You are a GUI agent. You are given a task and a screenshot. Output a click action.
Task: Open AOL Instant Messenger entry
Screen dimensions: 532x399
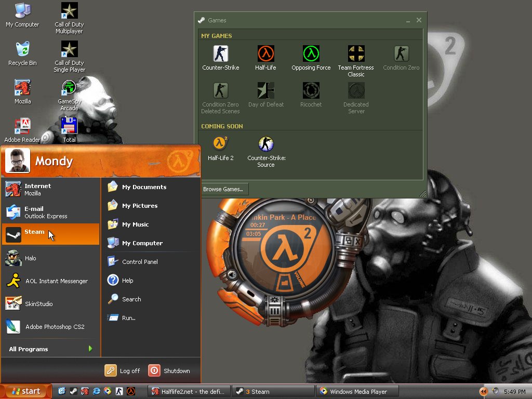click(50, 281)
